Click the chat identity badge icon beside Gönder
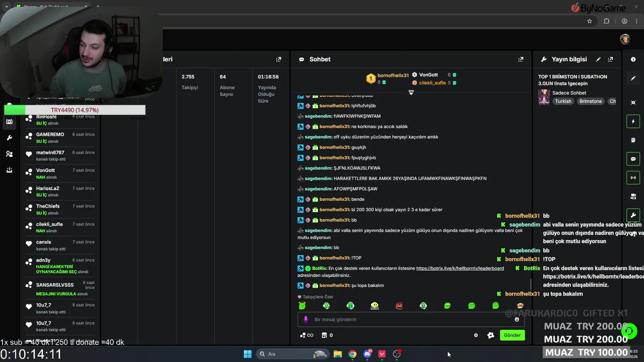Screen dimensions: 644x362 (x=491, y=335)
